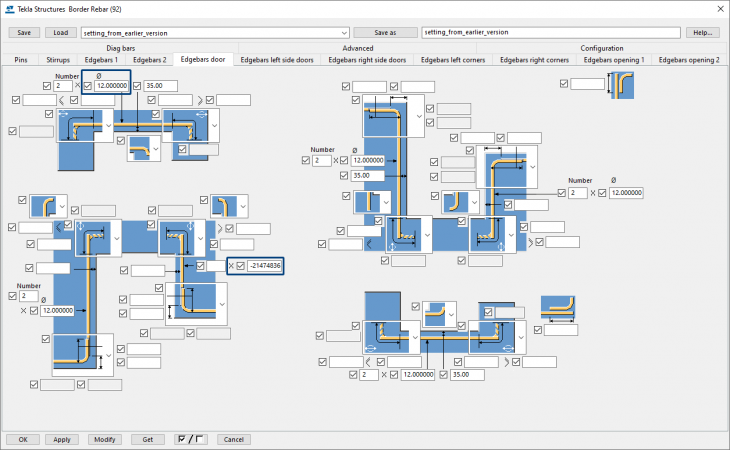
Task: Switch to the Stirrups tab
Action: tap(58, 60)
